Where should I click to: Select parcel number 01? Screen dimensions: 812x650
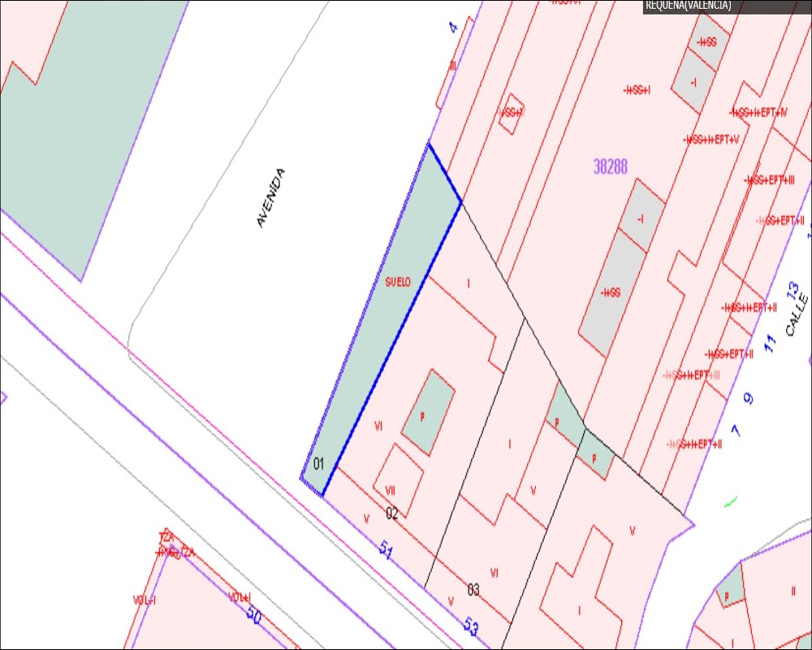pos(319,464)
